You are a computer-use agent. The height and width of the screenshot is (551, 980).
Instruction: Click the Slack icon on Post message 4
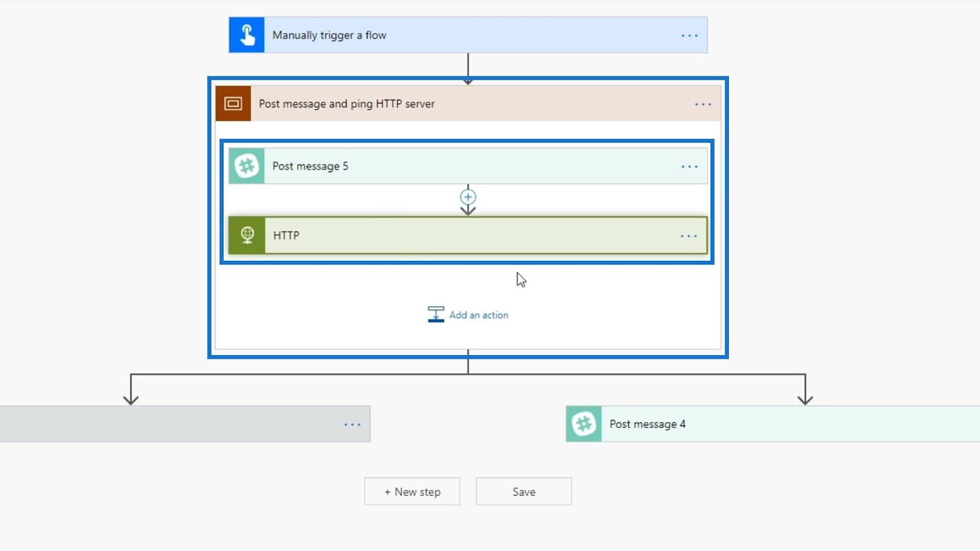point(584,424)
